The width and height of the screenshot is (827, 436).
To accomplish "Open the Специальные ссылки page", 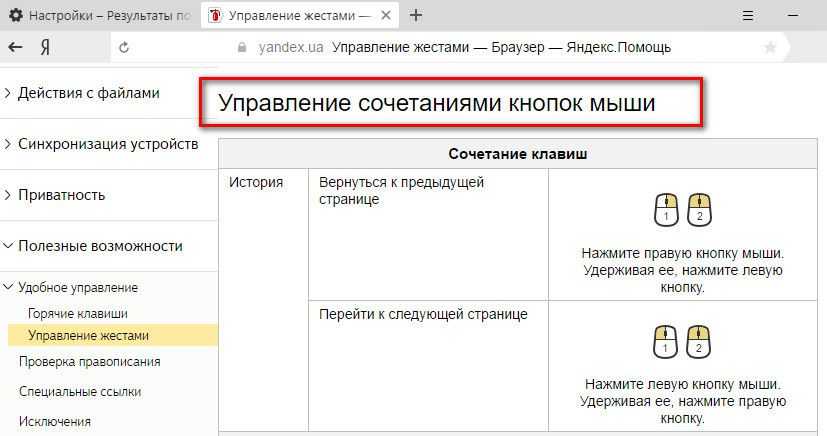I will pos(80,392).
